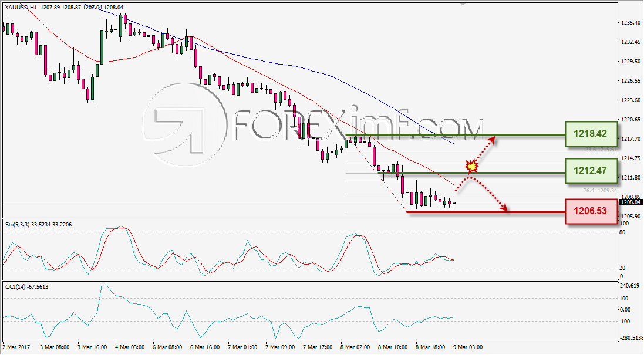Click price axis value 1217.70
The height and width of the screenshot is (355, 644).
(x=630, y=138)
